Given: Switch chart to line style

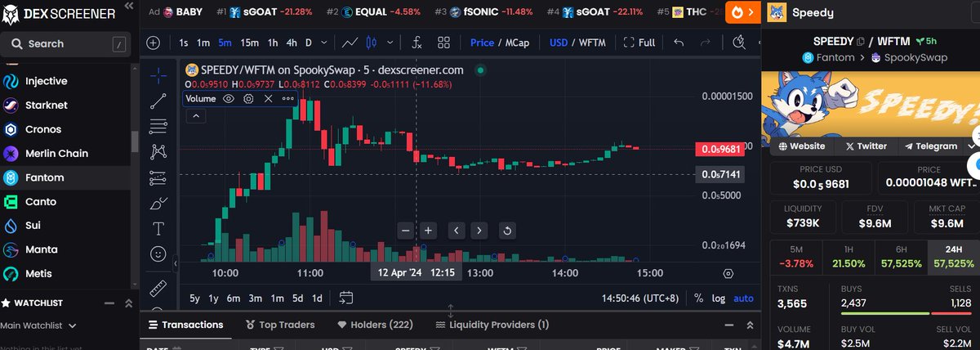Looking at the screenshot, I should click(350, 43).
